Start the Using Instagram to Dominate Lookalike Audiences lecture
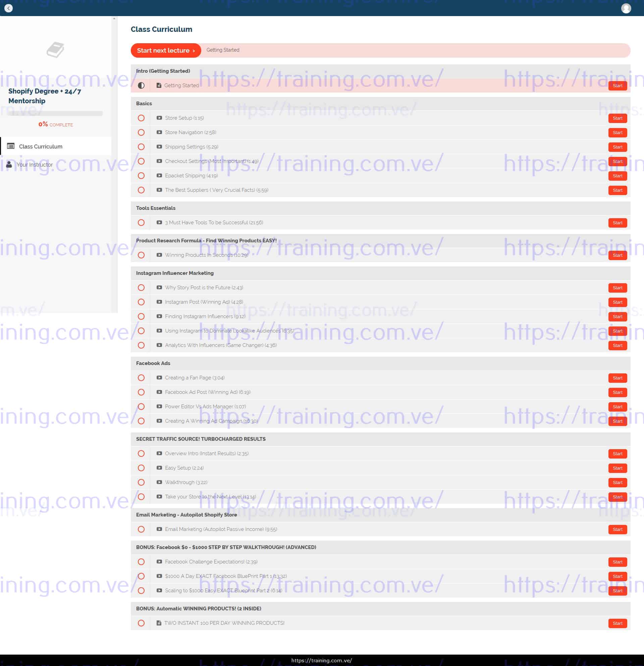Screen dimensions: 644x666 point(618,331)
